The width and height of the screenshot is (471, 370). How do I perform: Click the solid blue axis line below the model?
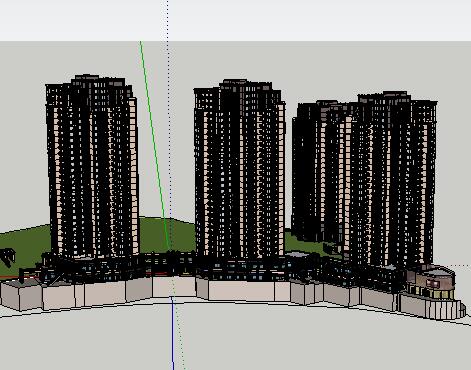pyautogui.click(x=173, y=333)
